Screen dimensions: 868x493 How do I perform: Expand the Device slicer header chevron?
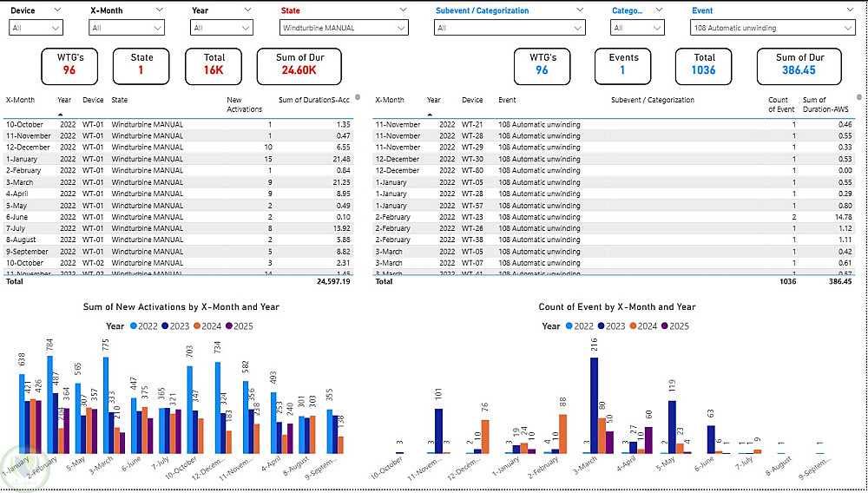point(59,10)
